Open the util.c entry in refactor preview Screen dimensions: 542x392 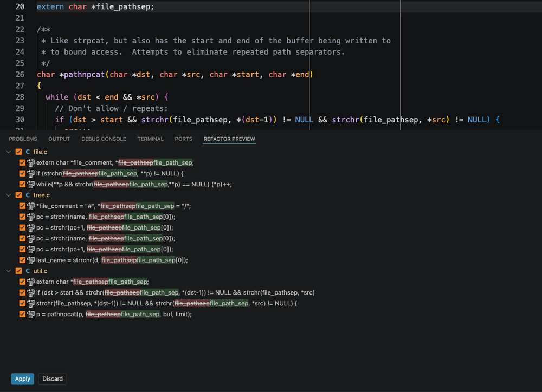[x=40, y=271]
